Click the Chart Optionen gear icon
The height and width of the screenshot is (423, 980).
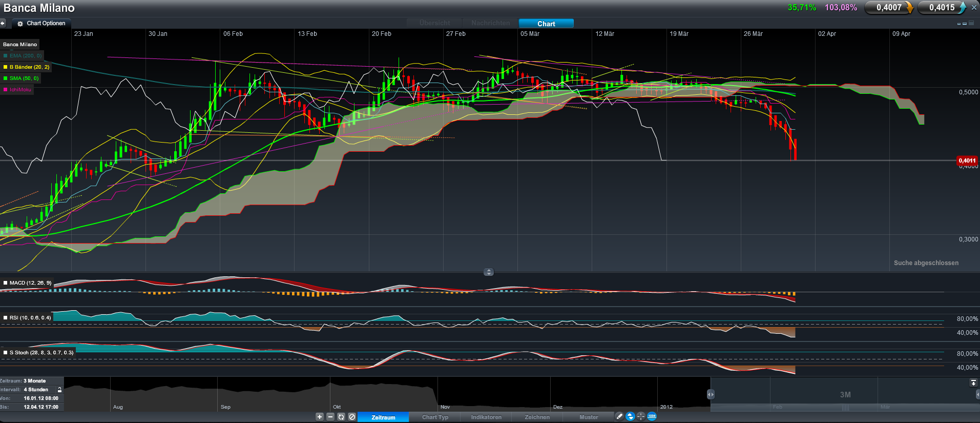[20, 24]
